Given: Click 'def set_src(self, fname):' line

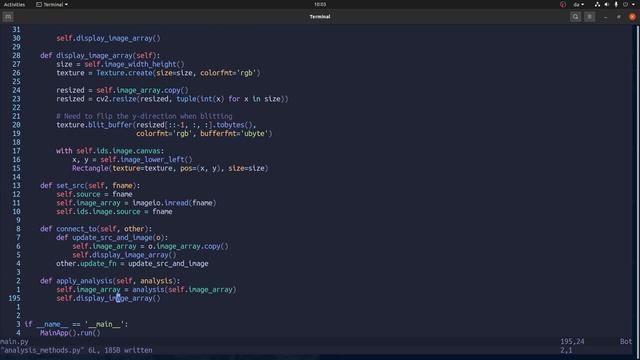Looking at the screenshot, I should (x=90, y=186).
